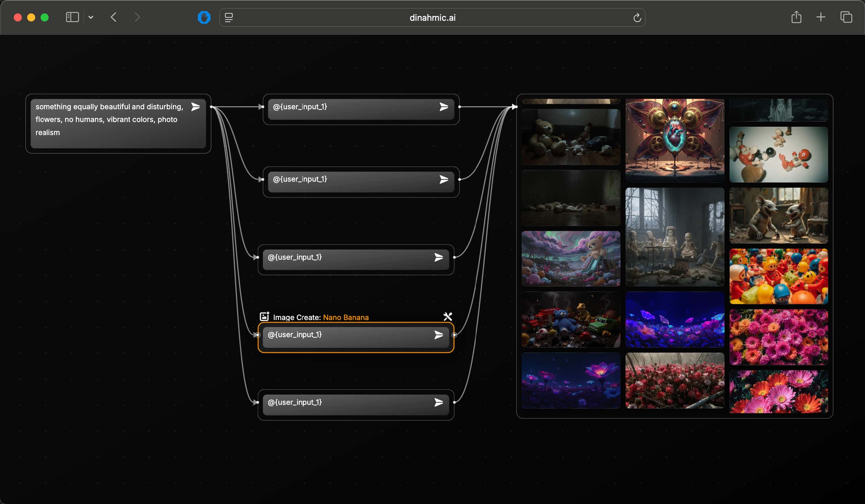This screenshot has width=865, height=504.
Task: Run the bottom @{user_input_1} node send arrow
Action: [x=439, y=402]
